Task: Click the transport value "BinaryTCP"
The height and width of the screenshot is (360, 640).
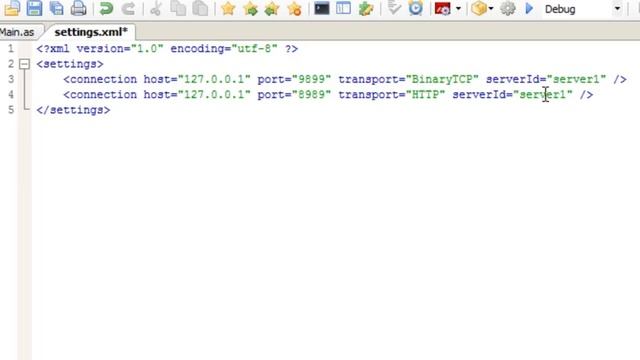Action: [442, 79]
